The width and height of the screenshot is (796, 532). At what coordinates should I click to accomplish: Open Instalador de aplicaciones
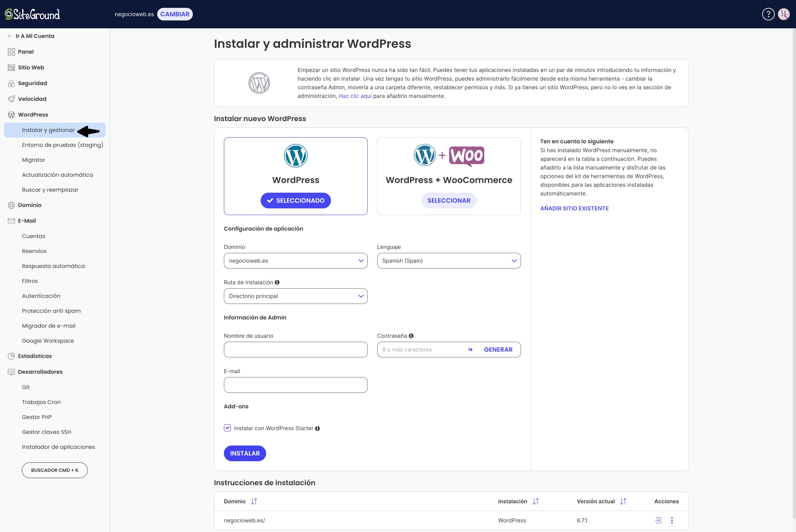tap(59, 447)
